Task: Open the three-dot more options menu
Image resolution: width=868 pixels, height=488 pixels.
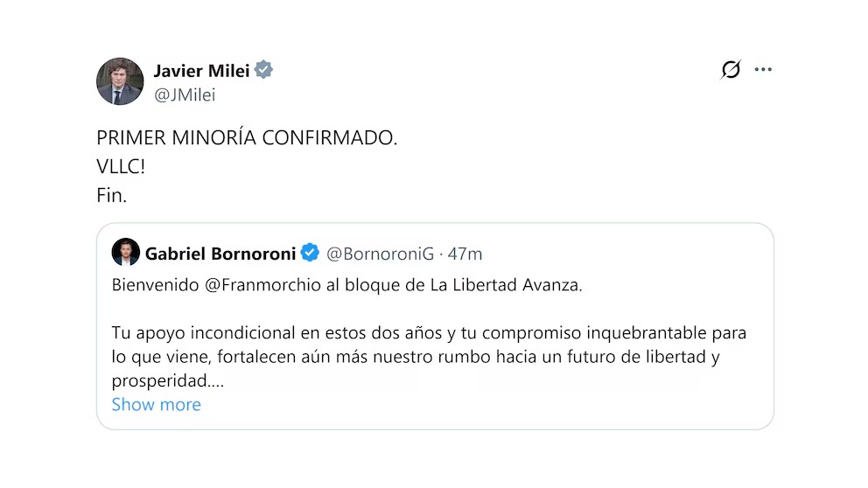Action: coord(763,70)
